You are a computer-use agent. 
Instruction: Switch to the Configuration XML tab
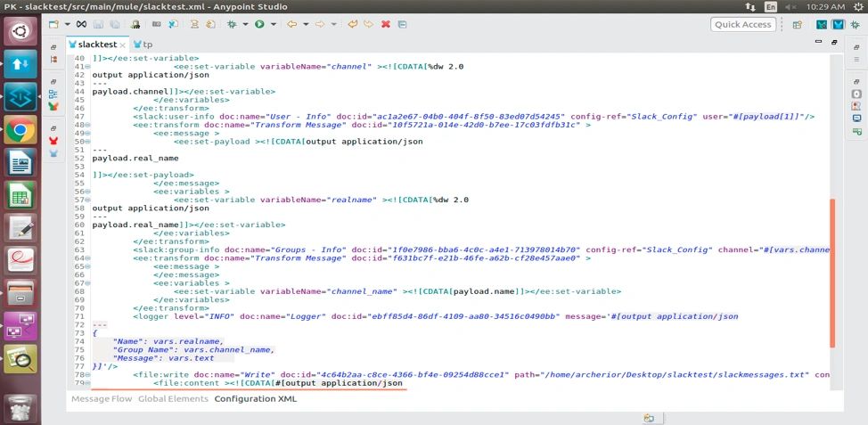[256, 398]
